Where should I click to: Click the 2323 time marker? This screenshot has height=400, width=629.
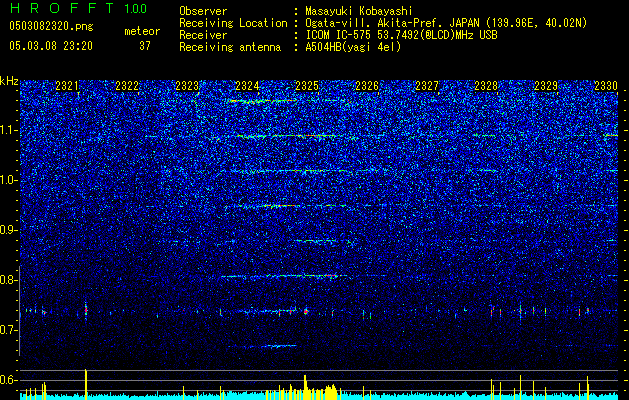pos(187,86)
